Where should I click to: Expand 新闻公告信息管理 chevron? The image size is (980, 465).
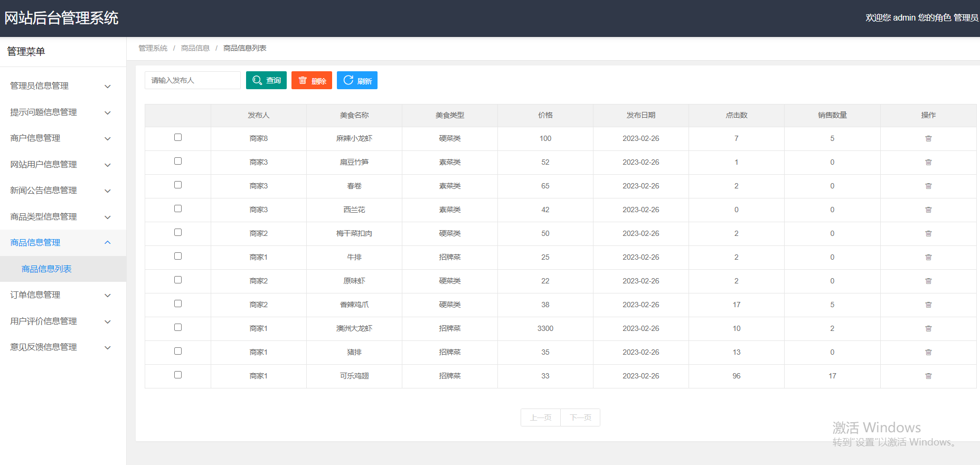click(x=108, y=191)
